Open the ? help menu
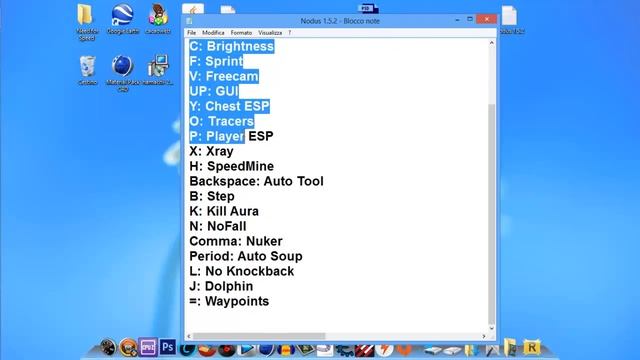Image resolution: width=640 pixels, height=360 pixels. 289,33
